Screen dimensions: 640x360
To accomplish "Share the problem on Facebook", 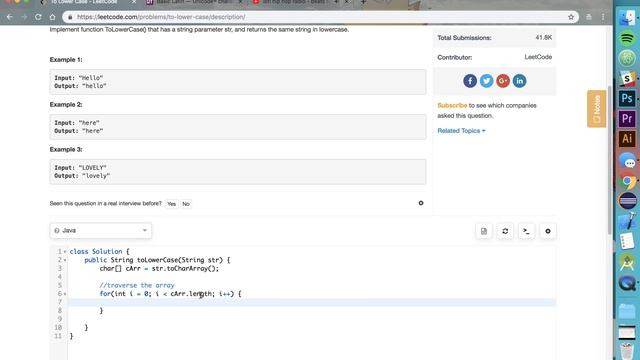I will [470, 81].
